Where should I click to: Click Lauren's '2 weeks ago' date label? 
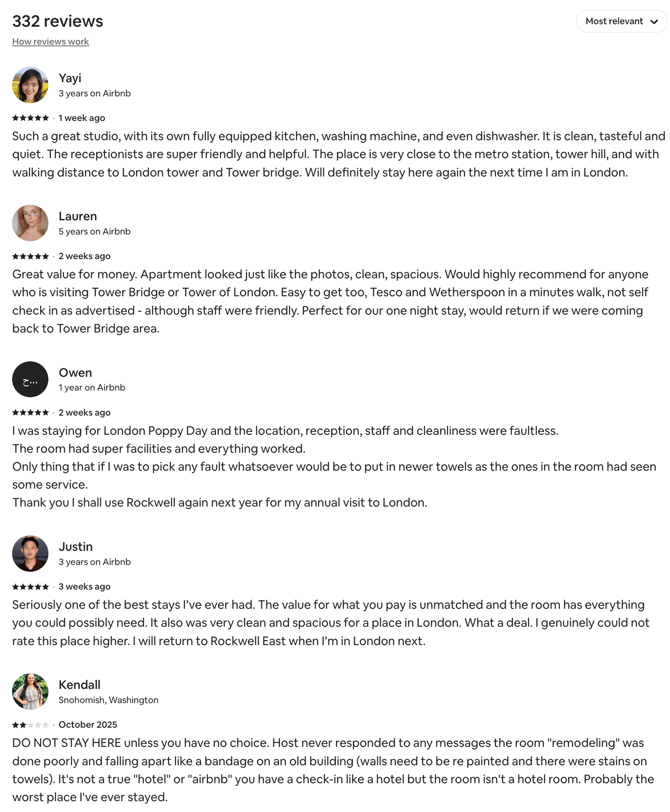tap(85, 256)
